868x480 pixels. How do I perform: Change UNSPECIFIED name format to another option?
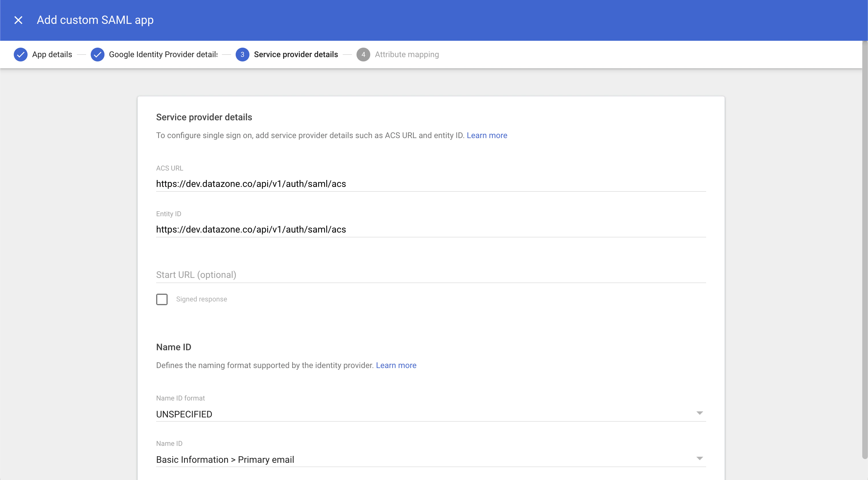tap(700, 413)
